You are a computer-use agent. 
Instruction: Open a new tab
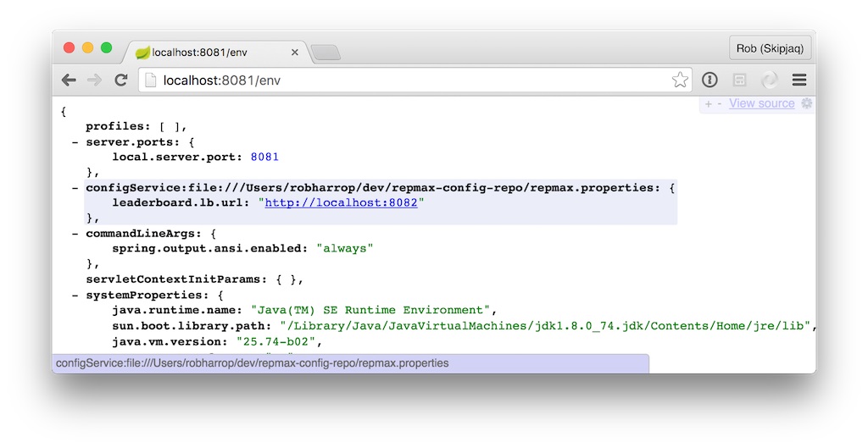tap(325, 53)
